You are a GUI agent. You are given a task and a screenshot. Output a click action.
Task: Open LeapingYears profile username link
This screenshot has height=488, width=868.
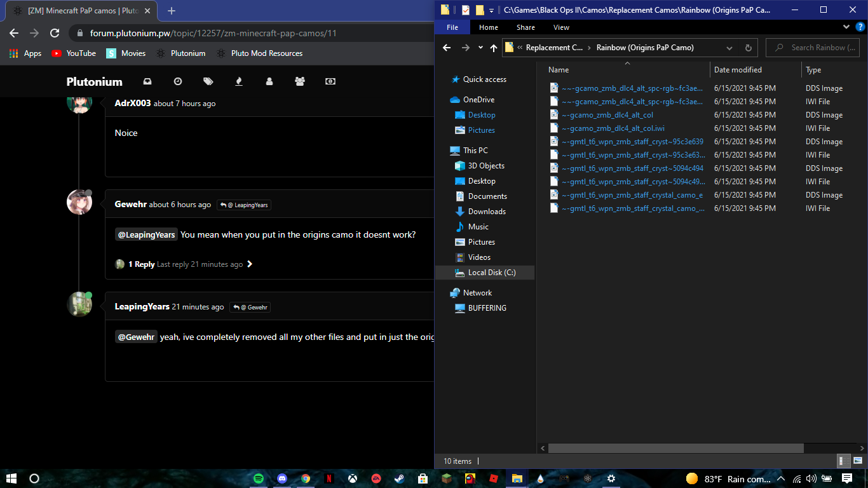point(142,306)
